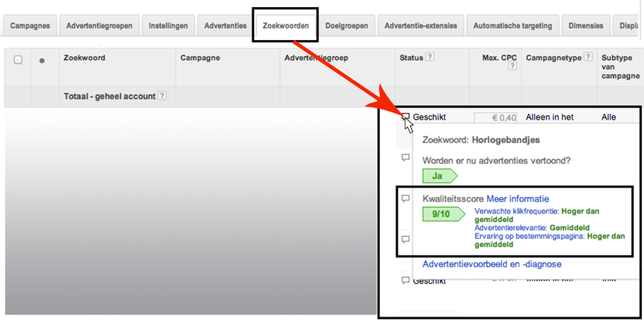Click help icon next to Totaal - geheel account
This screenshot has height=328, width=644.
tap(163, 96)
